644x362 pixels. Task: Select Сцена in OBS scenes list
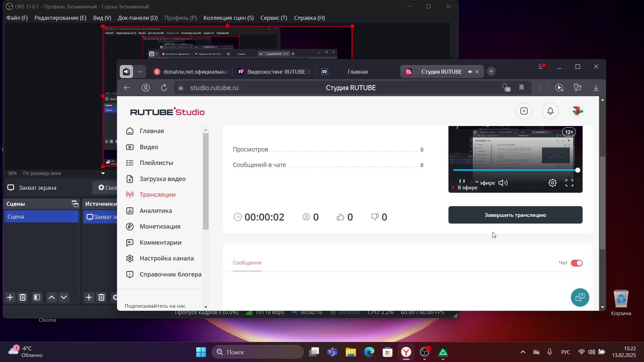coord(42,217)
